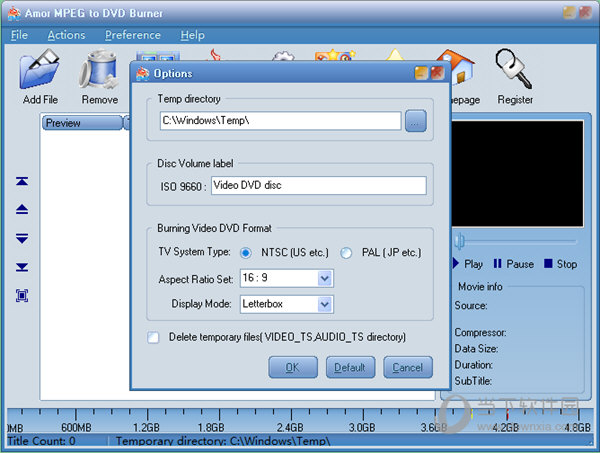Browse temp directory with the ... button
The height and width of the screenshot is (453, 600).
[x=416, y=121]
